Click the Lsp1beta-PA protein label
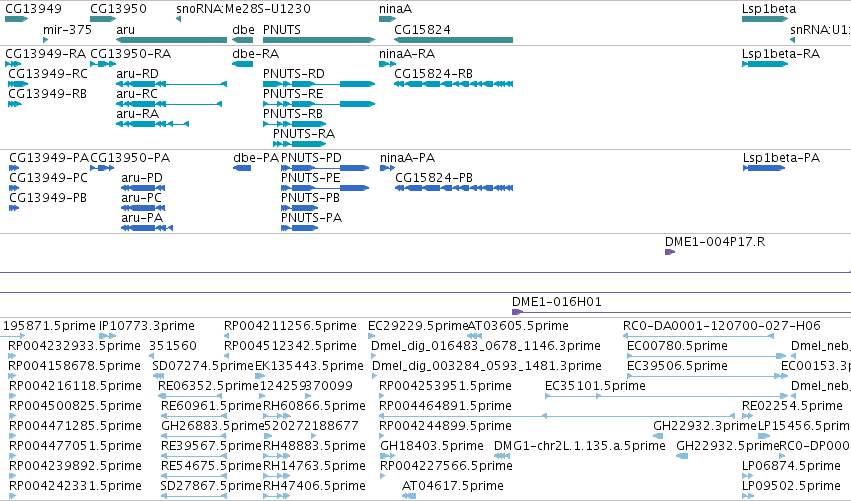 [781, 157]
